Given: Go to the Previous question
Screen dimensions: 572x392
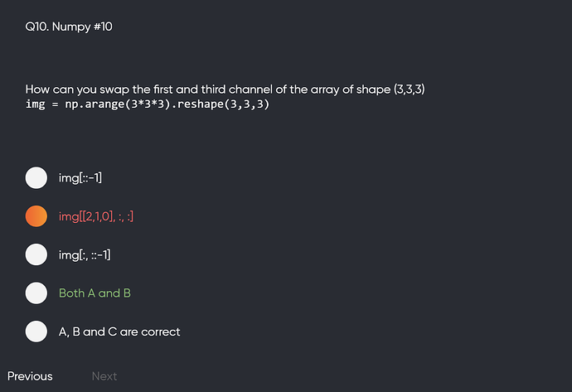Looking at the screenshot, I should (x=30, y=376).
